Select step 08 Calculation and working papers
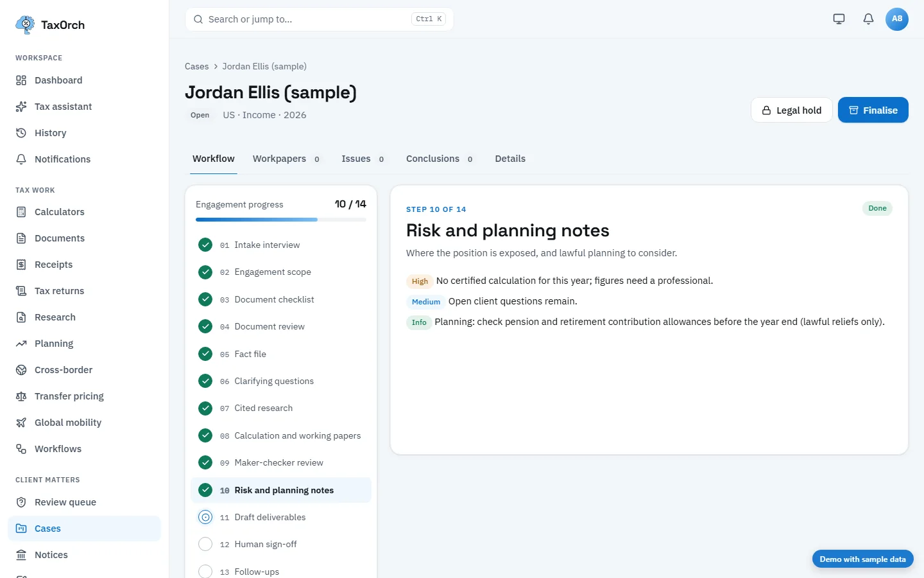Image resolution: width=924 pixels, height=578 pixels. (281, 435)
